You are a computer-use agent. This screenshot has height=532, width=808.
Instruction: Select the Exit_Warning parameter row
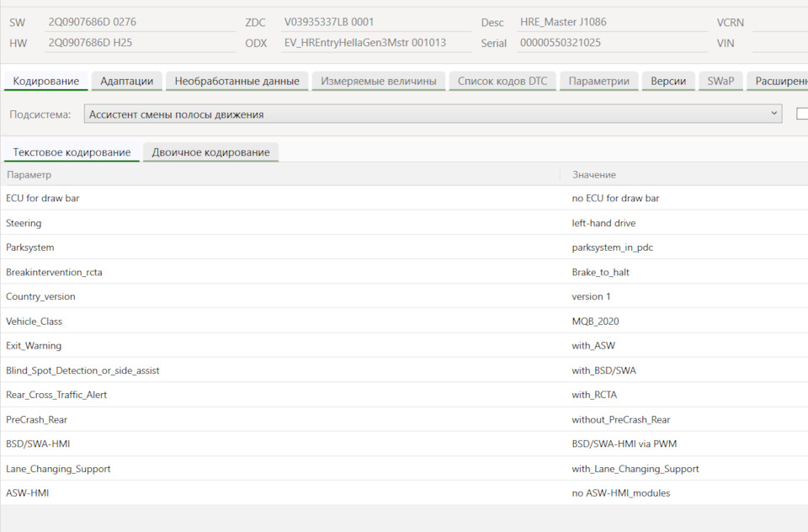coord(404,345)
